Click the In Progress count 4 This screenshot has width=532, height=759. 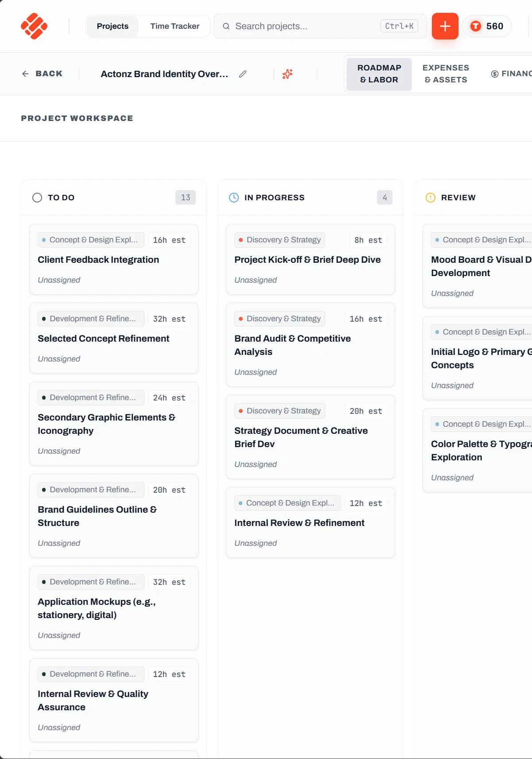click(384, 198)
